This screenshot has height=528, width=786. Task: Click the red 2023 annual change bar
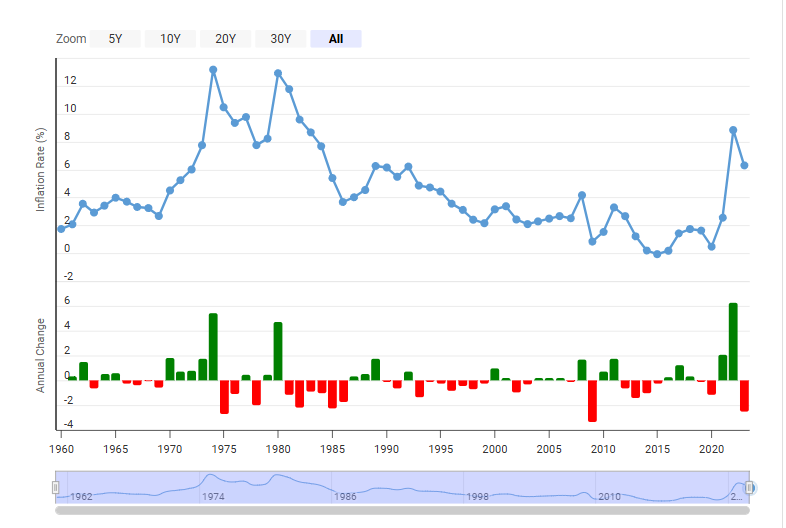point(744,396)
